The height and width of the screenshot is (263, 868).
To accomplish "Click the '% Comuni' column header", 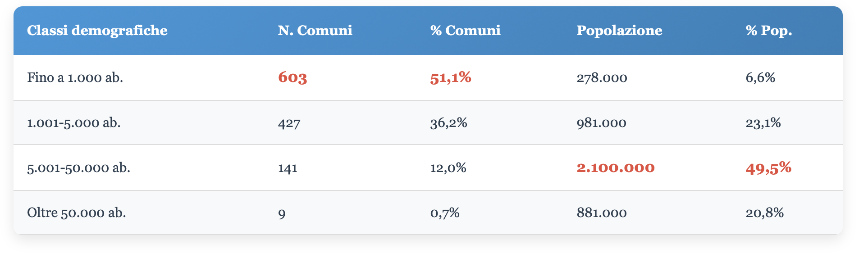I will 465,31.
